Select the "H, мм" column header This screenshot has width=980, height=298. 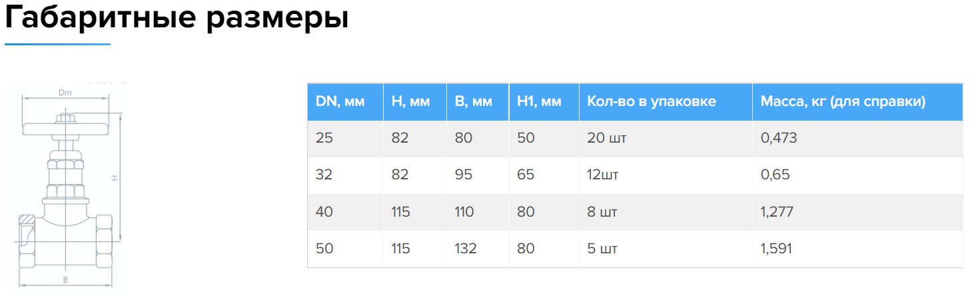[410, 102]
